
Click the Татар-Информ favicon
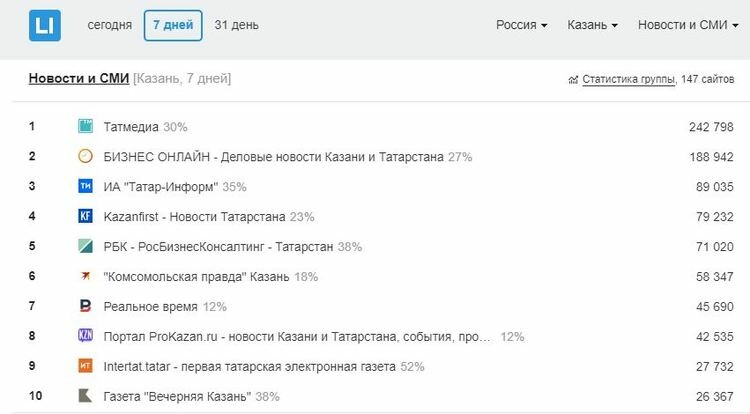(85, 187)
